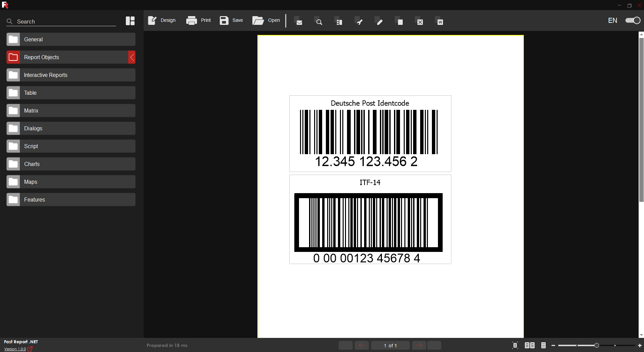Open the Script folder
This screenshot has height=352, width=644.
[x=71, y=146]
